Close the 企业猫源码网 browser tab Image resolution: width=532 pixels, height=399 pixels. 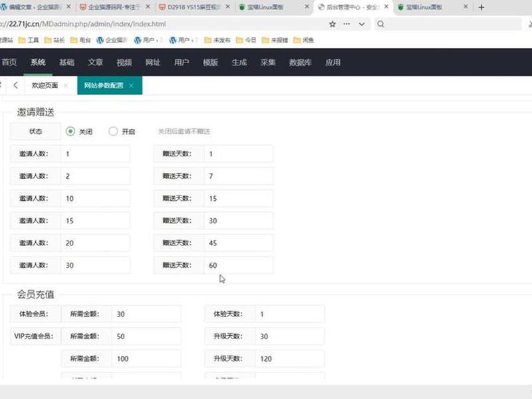[x=148, y=7]
